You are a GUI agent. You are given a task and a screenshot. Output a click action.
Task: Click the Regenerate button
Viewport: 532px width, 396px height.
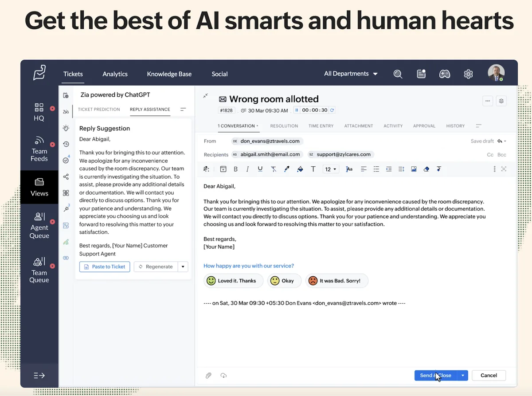click(156, 267)
